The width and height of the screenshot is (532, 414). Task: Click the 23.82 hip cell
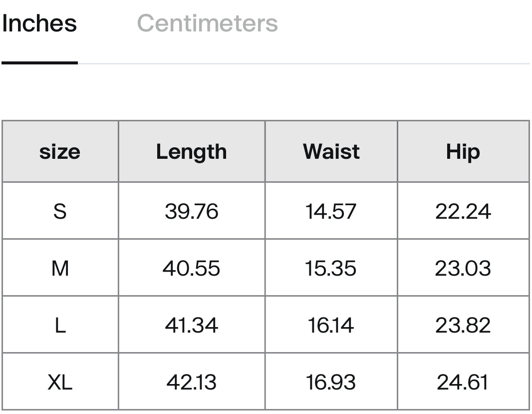pyautogui.click(x=463, y=325)
